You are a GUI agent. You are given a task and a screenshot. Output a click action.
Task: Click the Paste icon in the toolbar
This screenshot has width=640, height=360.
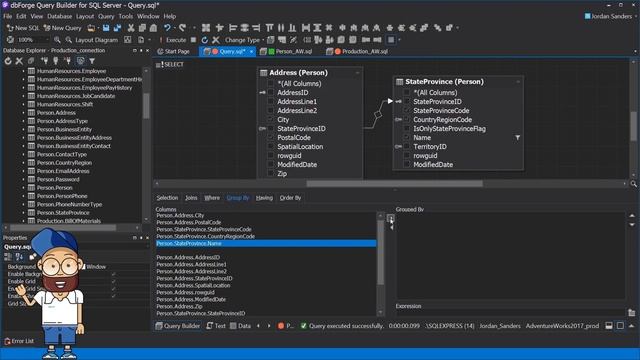click(x=153, y=28)
